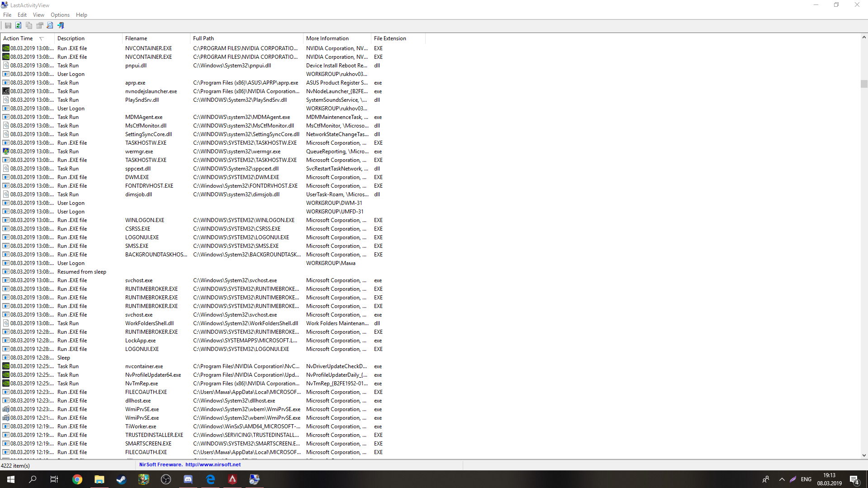This screenshot has width=868, height=488.
Task: Open the Options menu
Action: point(60,15)
